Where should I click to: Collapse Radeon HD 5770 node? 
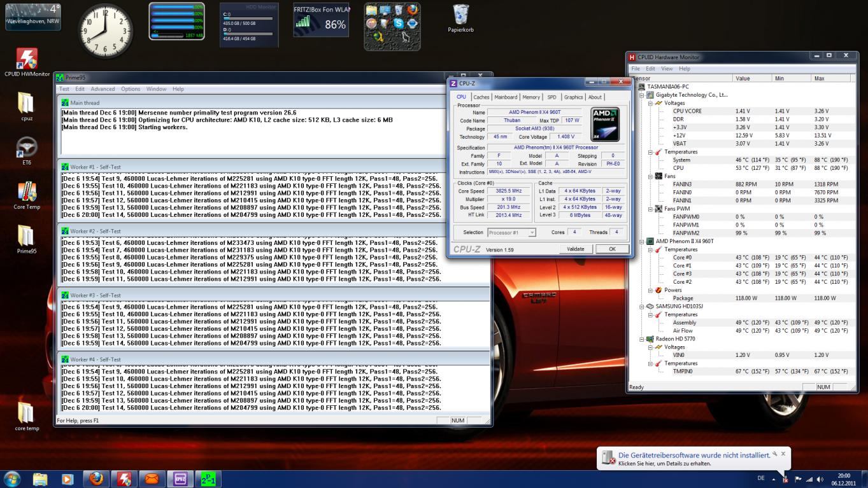[x=642, y=339]
